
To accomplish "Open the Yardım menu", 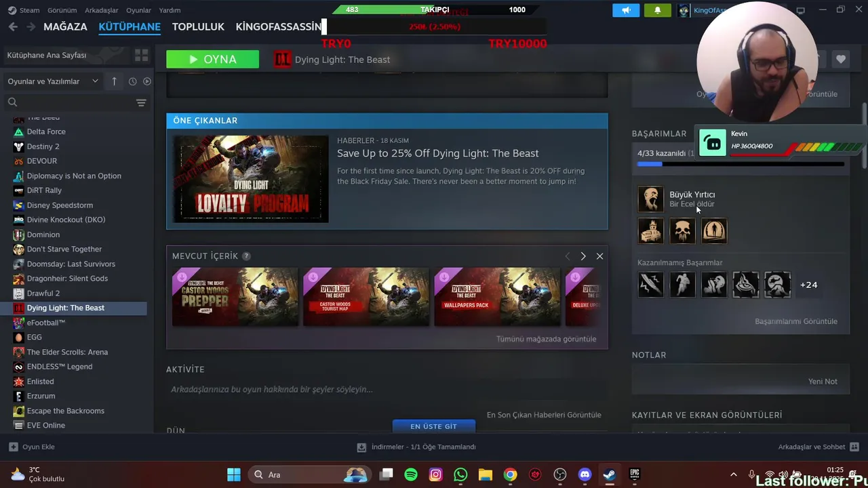I will point(170,10).
